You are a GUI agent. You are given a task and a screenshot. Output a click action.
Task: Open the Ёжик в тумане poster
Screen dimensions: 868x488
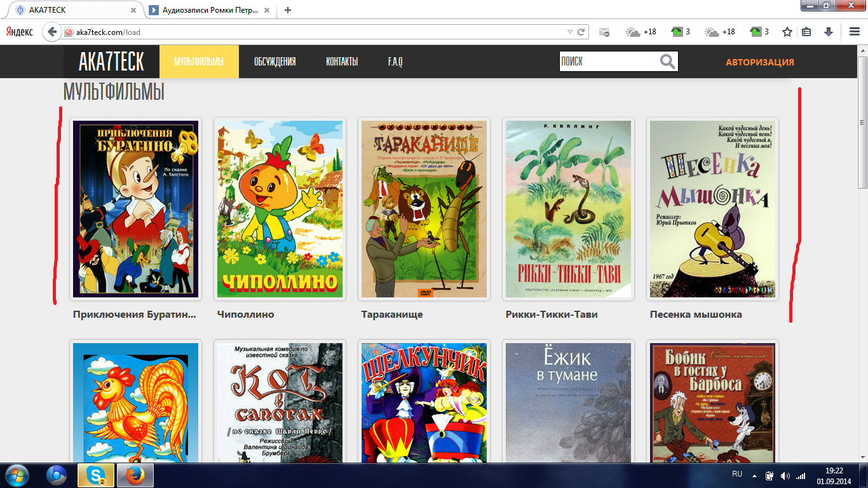(x=568, y=402)
